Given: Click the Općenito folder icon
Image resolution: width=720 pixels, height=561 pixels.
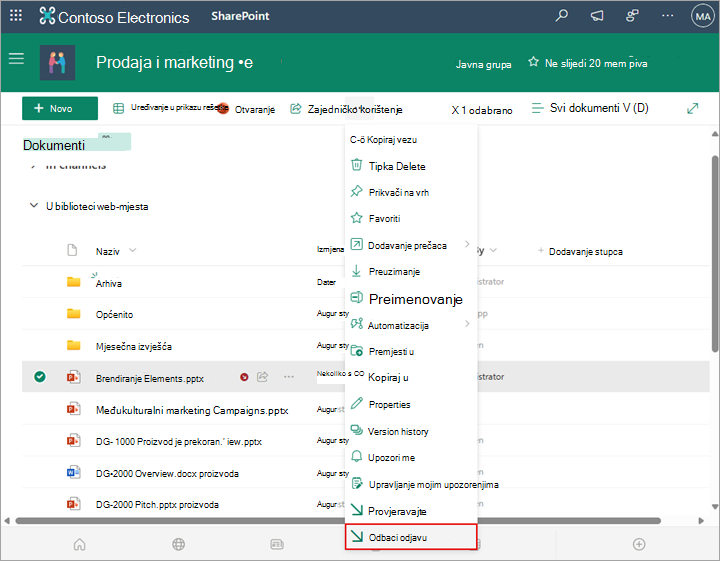Looking at the screenshot, I should pos(73,314).
